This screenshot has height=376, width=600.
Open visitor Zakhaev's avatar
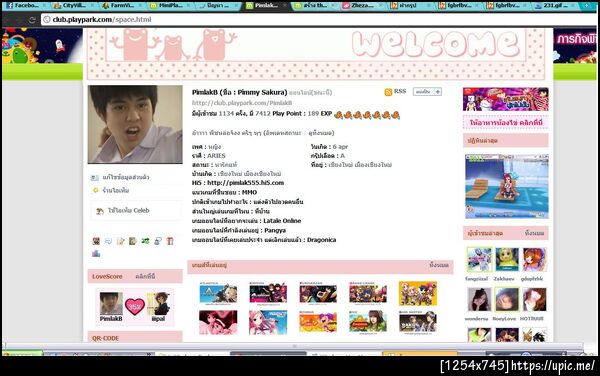click(x=507, y=259)
